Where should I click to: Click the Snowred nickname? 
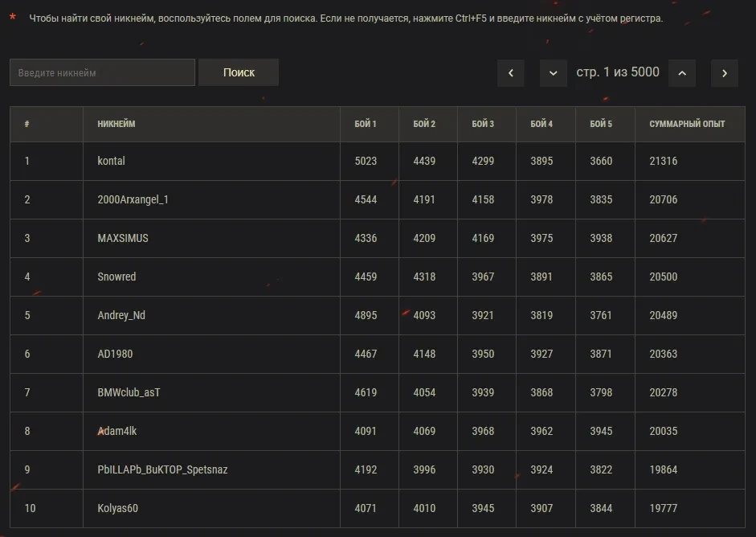116,277
